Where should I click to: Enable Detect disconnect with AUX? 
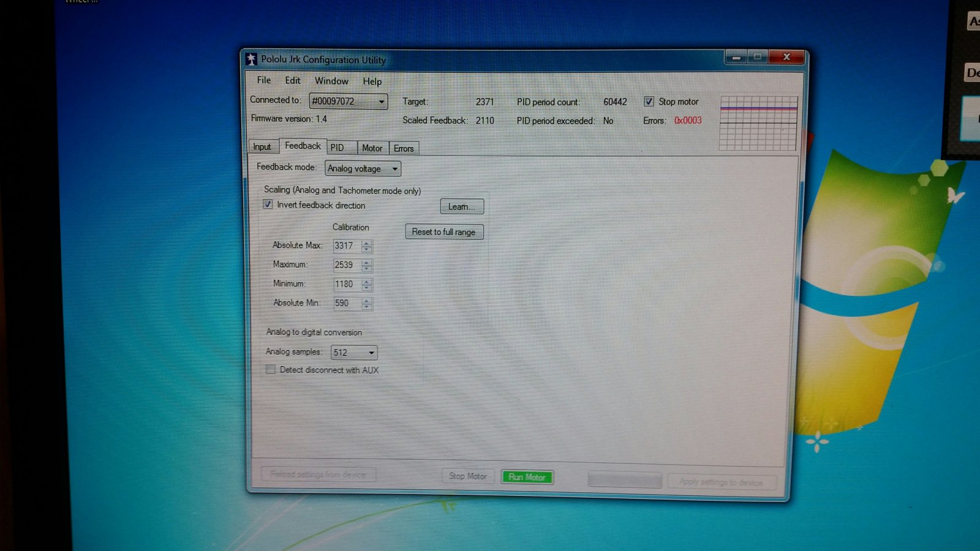point(271,369)
